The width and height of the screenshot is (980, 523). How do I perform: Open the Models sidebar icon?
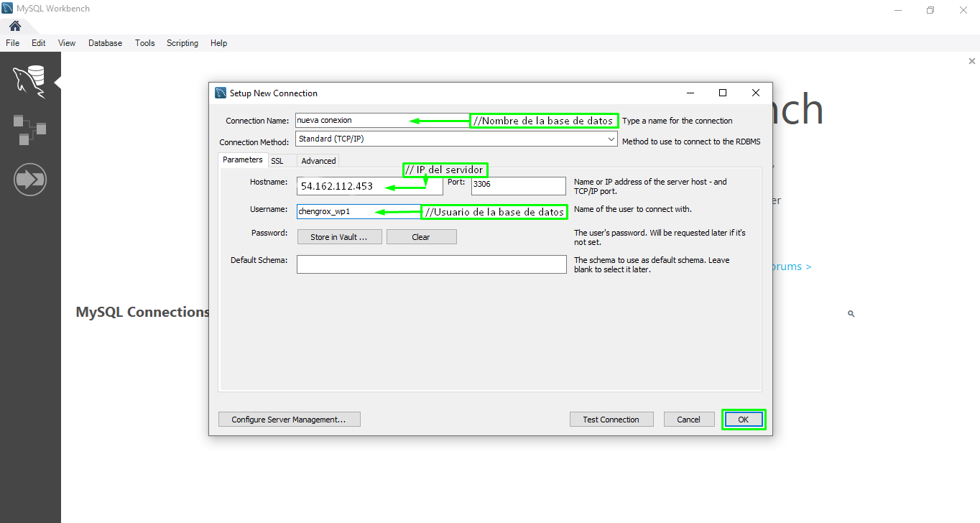(29, 129)
